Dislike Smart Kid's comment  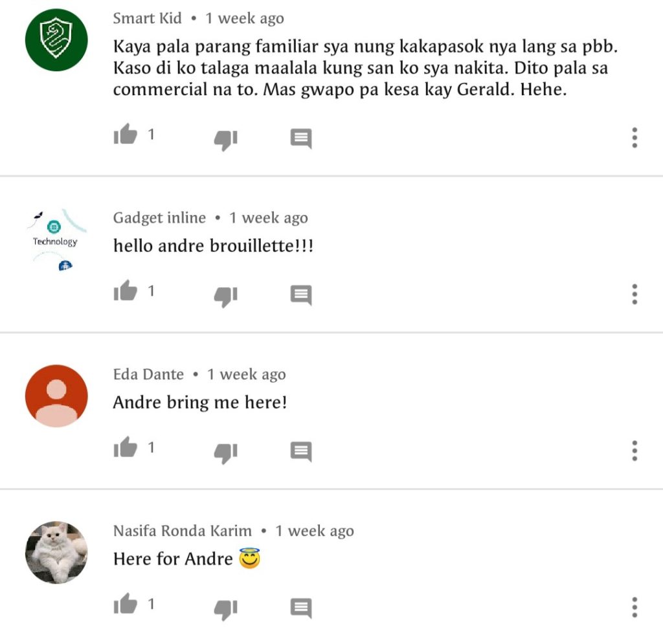point(226,139)
